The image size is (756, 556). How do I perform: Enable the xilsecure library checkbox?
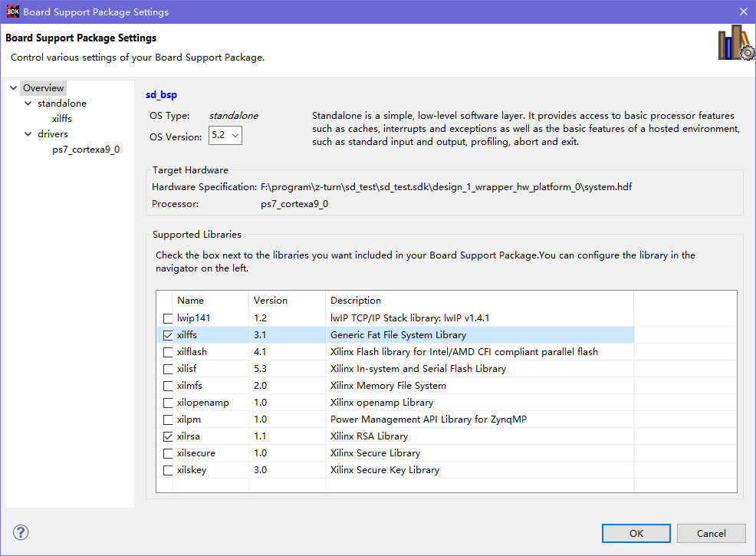tap(168, 453)
